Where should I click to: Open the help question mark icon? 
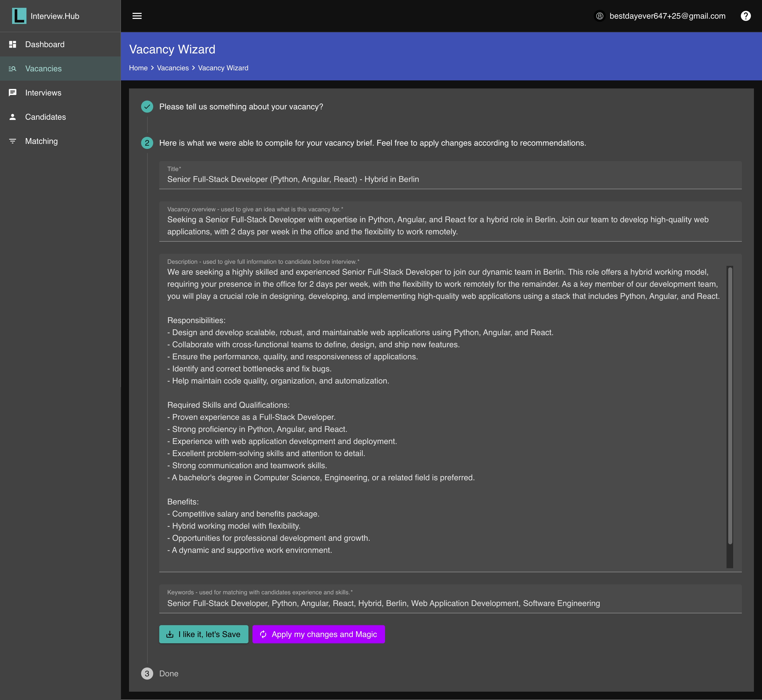(745, 16)
